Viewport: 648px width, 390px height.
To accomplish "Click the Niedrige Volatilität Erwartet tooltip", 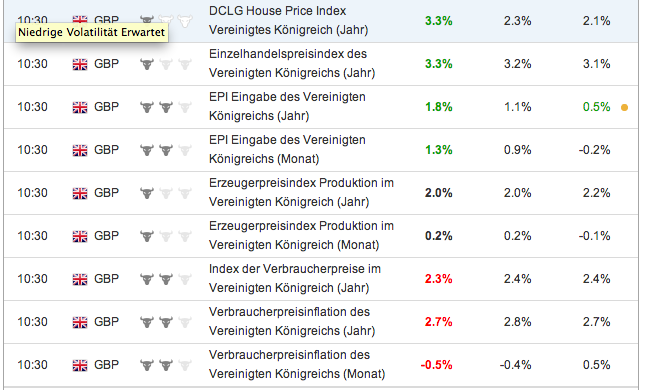I will 92,32.
